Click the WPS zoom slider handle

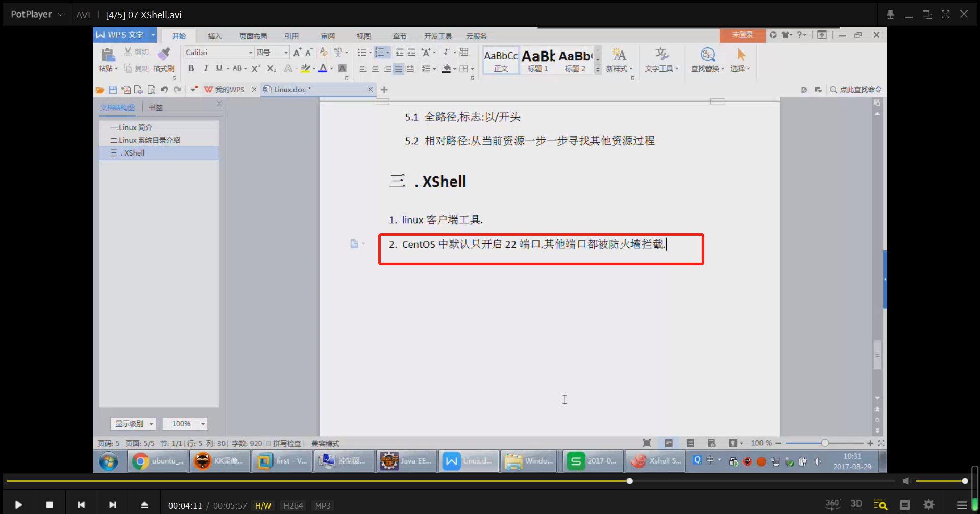825,443
